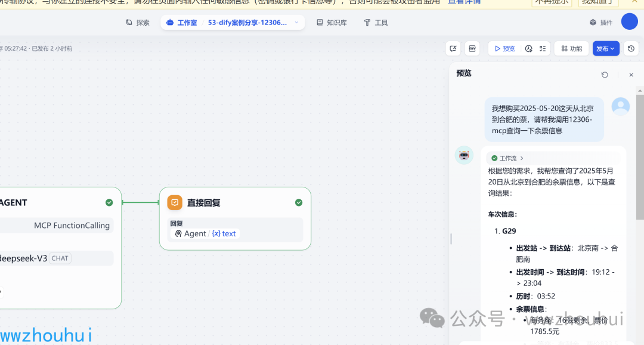644x345 pixels.
Task: Expand the blue 发布 (Publish) dropdown
Action: click(x=606, y=48)
